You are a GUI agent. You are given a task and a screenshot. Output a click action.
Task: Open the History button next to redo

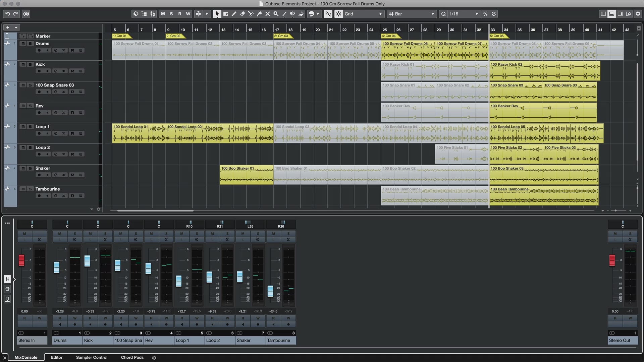click(x=26, y=14)
